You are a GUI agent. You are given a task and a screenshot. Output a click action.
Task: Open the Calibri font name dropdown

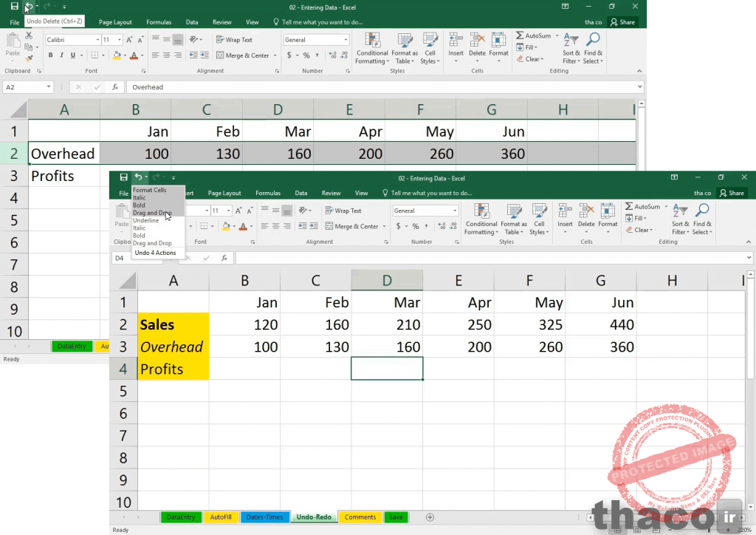tap(97, 40)
